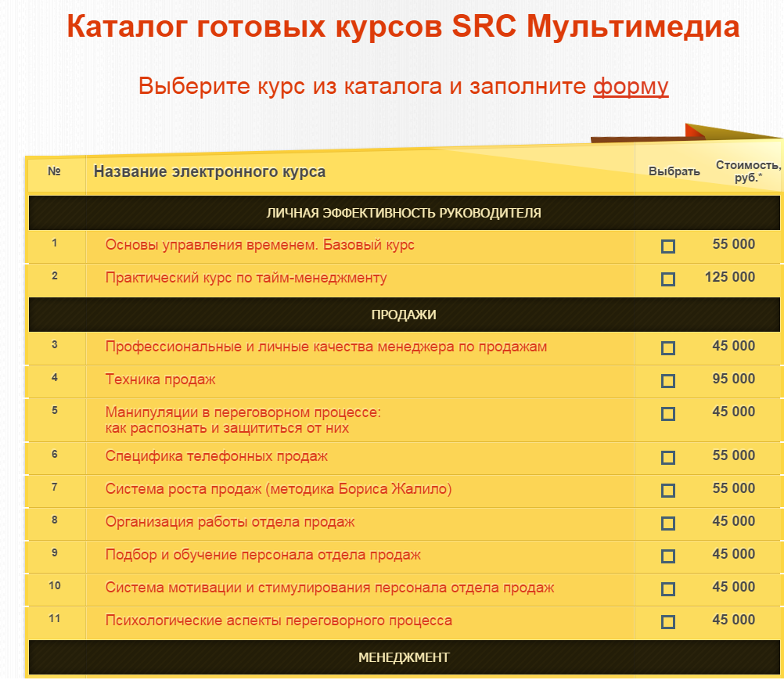Click the 'Выбрать' column header

click(x=674, y=171)
